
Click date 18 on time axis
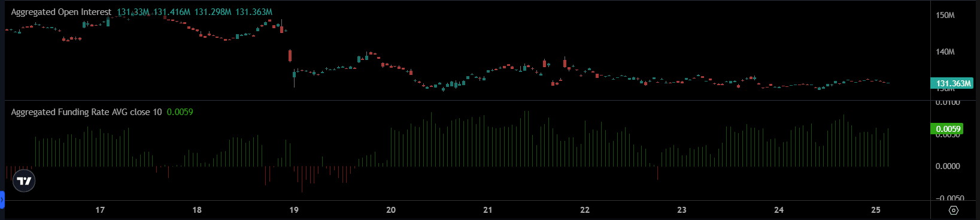point(197,210)
